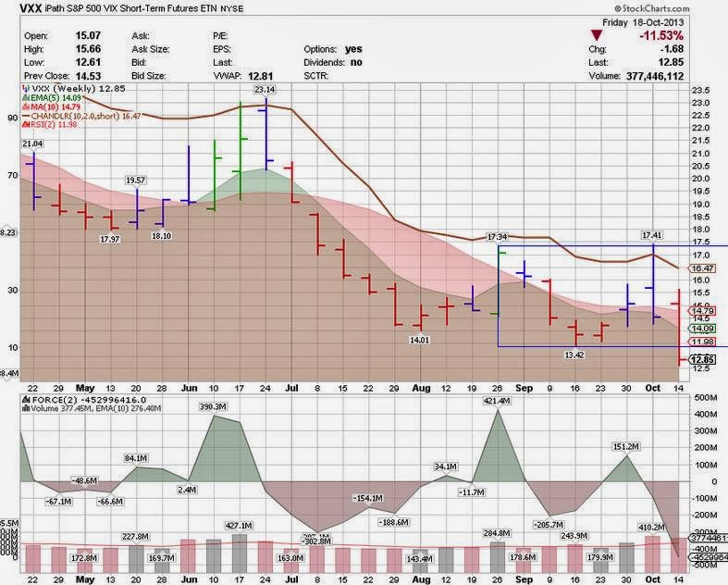Image resolution: width=728 pixels, height=585 pixels.
Task: Click the VWAP value 12.81
Action: [x=260, y=76]
